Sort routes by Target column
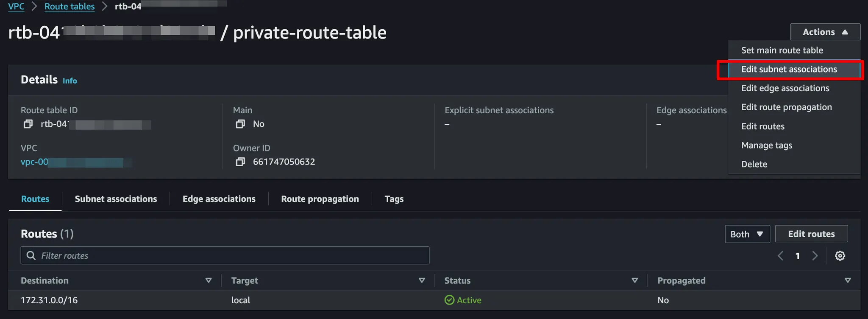Screen dimensions: 868x319 [421, 280]
